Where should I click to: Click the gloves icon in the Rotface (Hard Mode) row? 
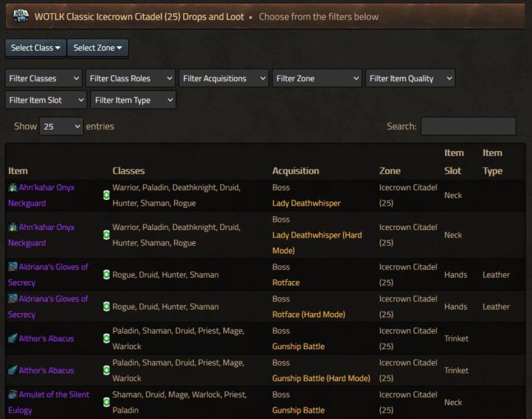click(x=13, y=298)
